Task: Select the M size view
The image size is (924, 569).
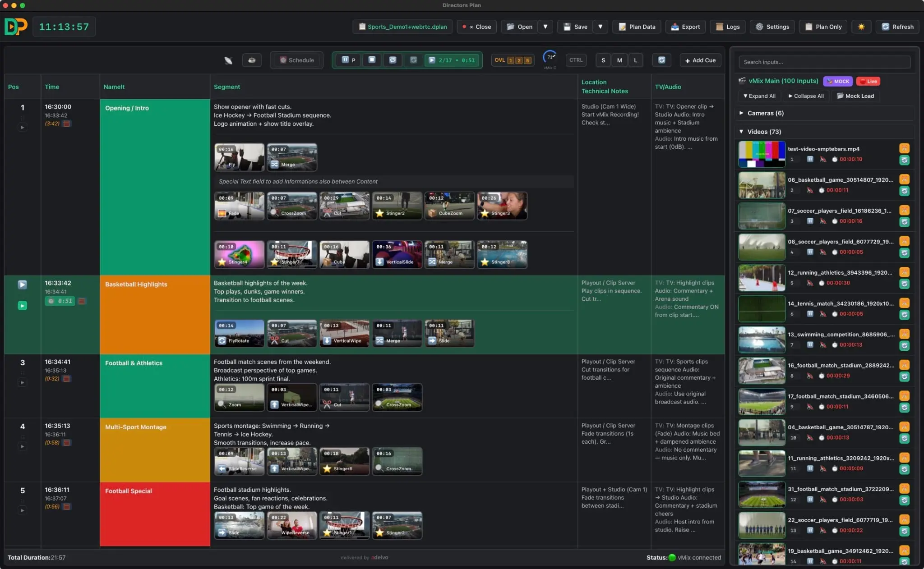Action: [x=619, y=60]
